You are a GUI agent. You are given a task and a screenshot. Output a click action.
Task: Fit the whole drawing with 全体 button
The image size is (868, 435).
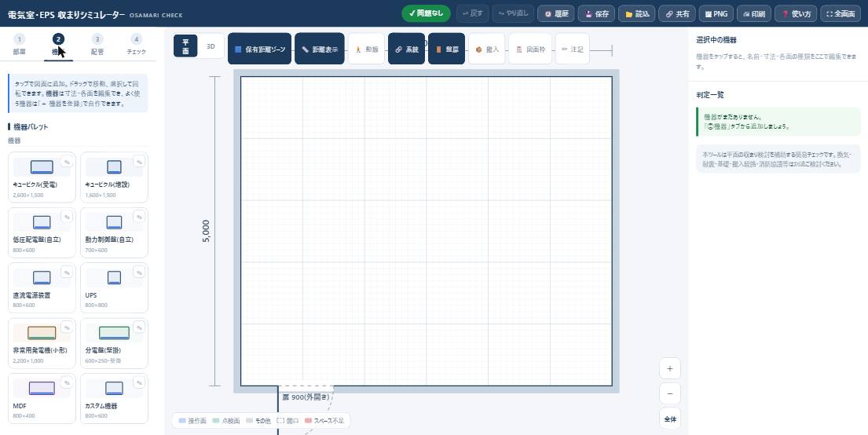click(x=670, y=419)
